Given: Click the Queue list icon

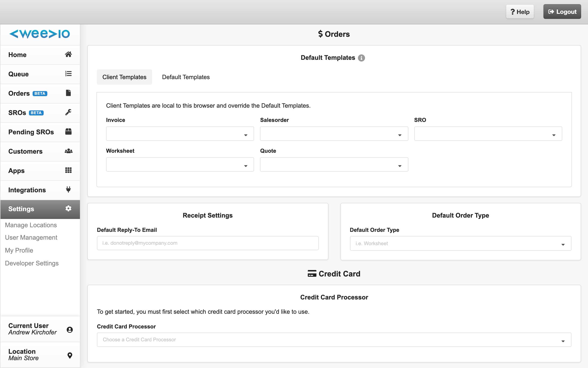Looking at the screenshot, I should [68, 74].
